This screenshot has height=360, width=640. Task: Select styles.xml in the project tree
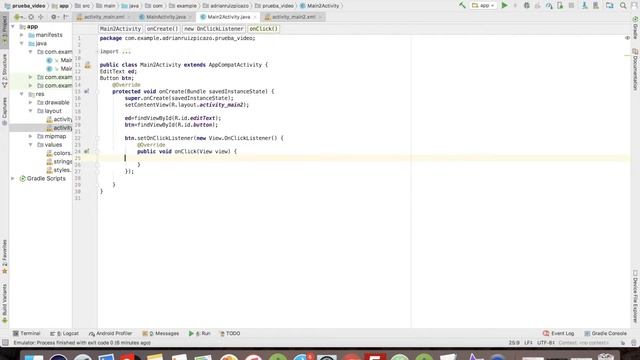tap(59, 170)
